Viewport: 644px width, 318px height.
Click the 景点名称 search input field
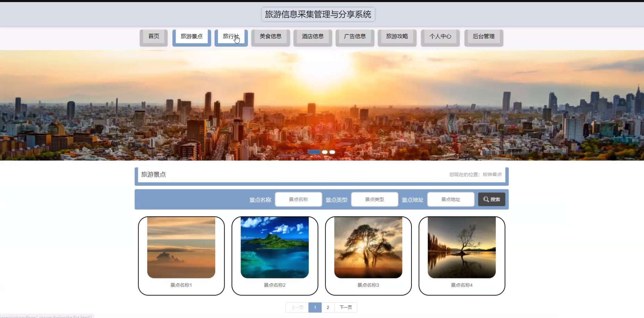(x=298, y=199)
